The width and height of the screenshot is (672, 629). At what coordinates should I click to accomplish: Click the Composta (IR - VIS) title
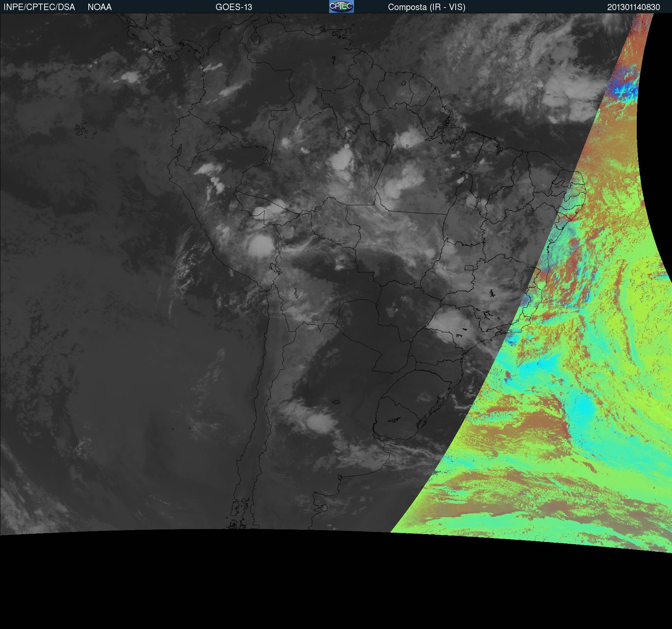coord(427,7)
